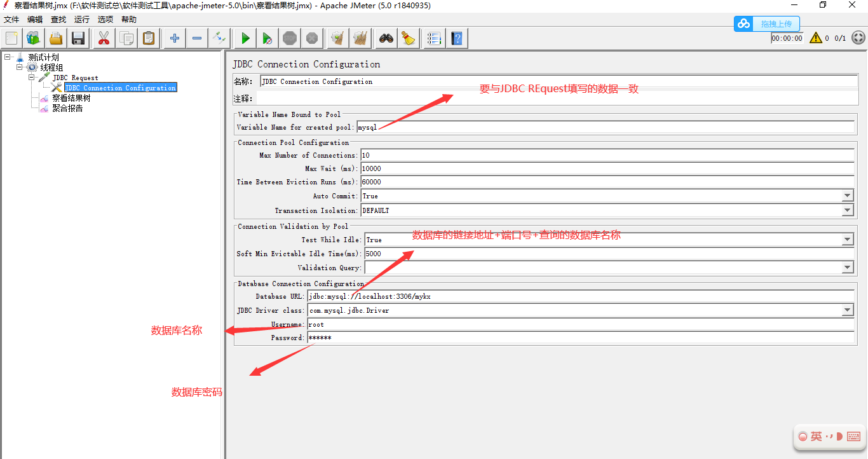This screenshot has width=868, height=459.
Task: Click the Shutdown gray X icon
Action: (312, 38)
